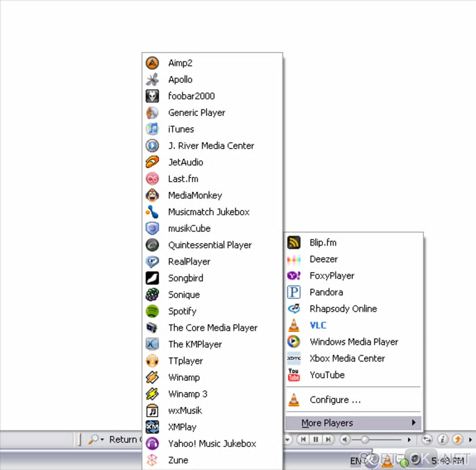Choose the Windows Media Player icon
The image size is (476, 470).
294,342
